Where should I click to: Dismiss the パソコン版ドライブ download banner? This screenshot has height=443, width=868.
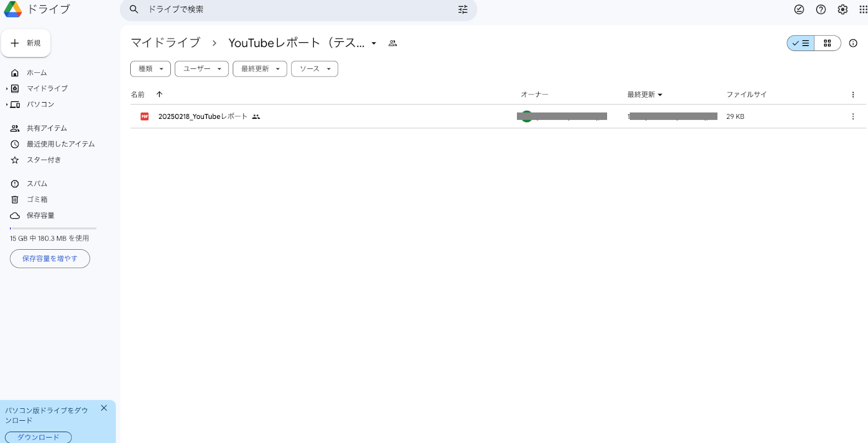click(104, 408)
